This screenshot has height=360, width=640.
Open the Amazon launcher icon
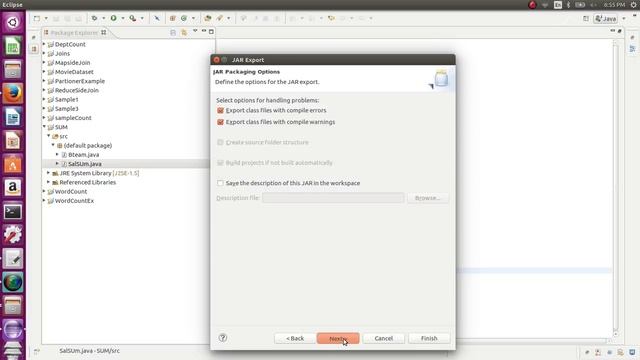[x=13, y=188]
